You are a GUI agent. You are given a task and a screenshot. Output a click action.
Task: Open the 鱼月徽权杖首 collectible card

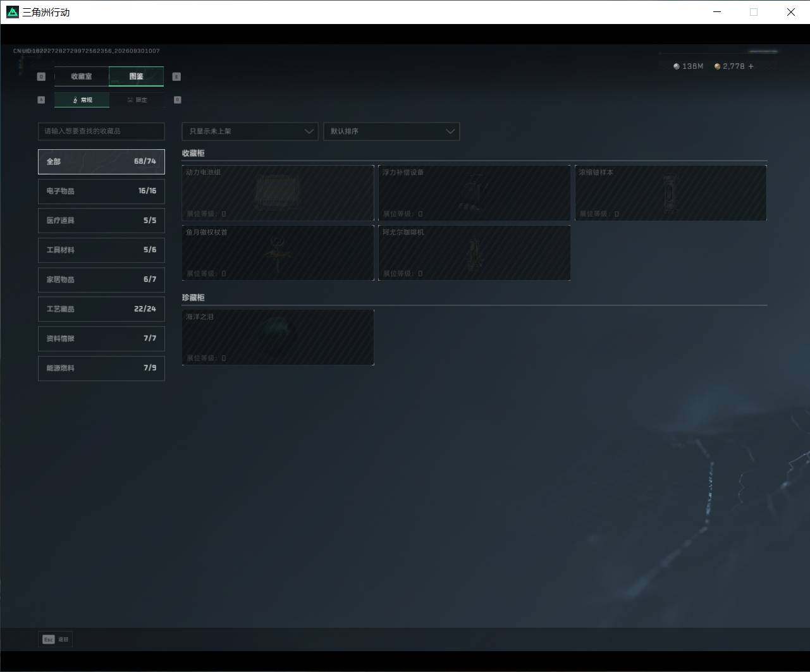(278, 253)
